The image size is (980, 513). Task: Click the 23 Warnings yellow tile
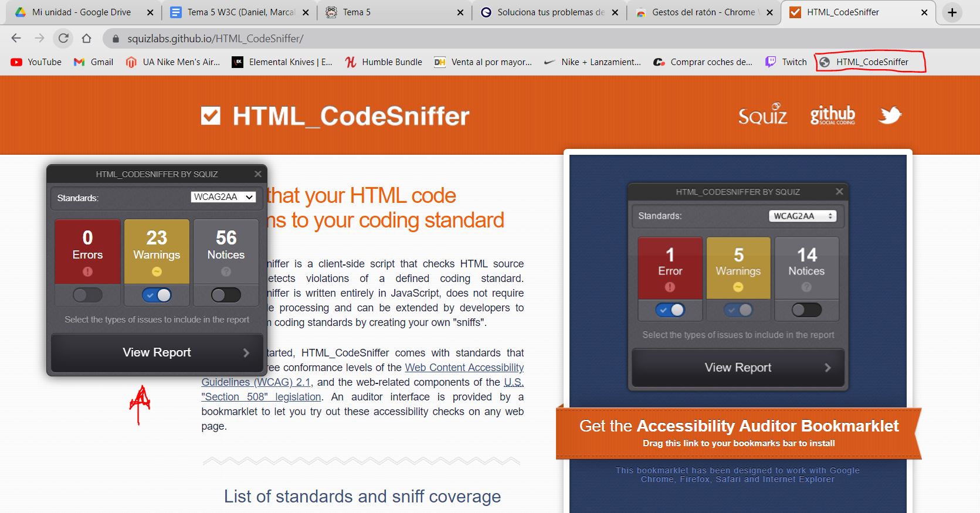[x=157, y=252]
